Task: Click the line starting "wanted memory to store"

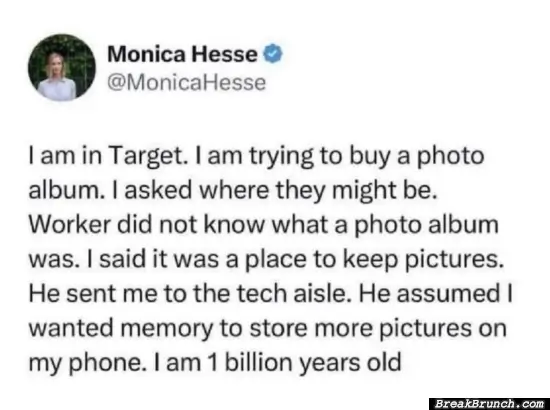Action: tap(268, 329)
